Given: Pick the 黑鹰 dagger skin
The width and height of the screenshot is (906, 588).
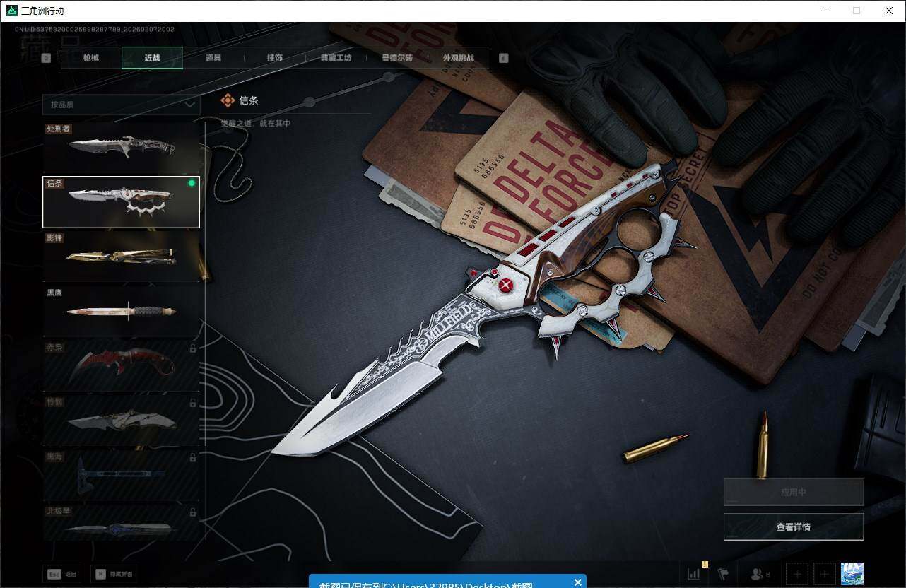Looking at the screenshot, I should [121, 311].
